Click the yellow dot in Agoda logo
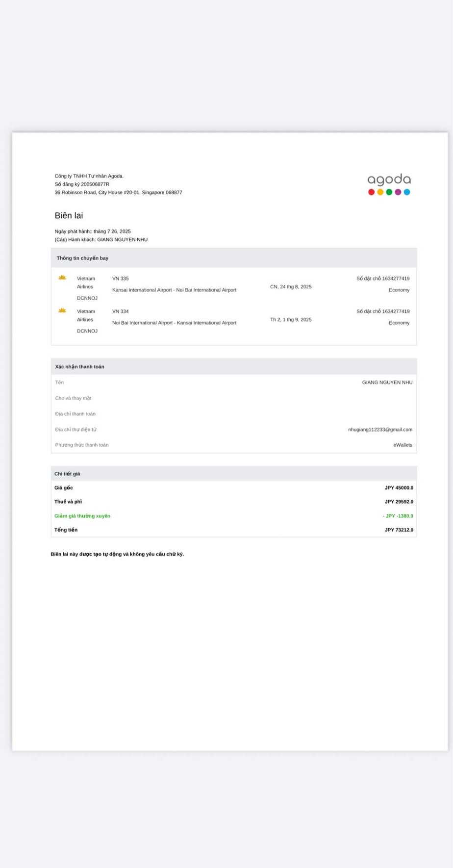This screenshot has width=453, height=868. [x=380, y=192]
